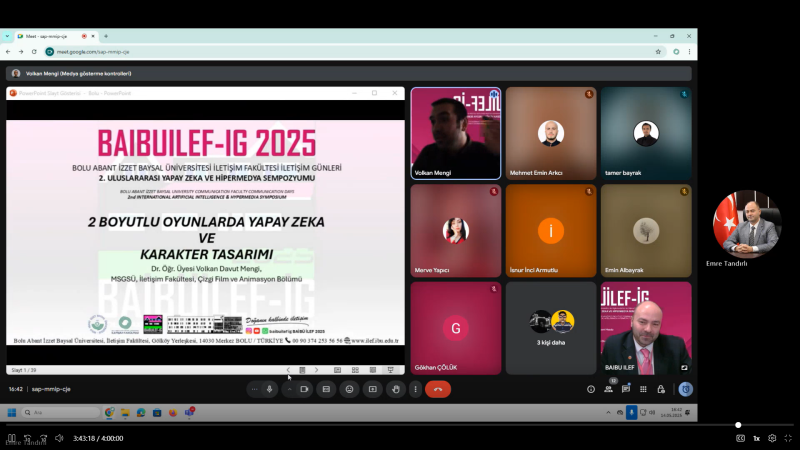The image size is (800, 450).
Task: Open audio options next to microphone button
Action: click(254, 389)
